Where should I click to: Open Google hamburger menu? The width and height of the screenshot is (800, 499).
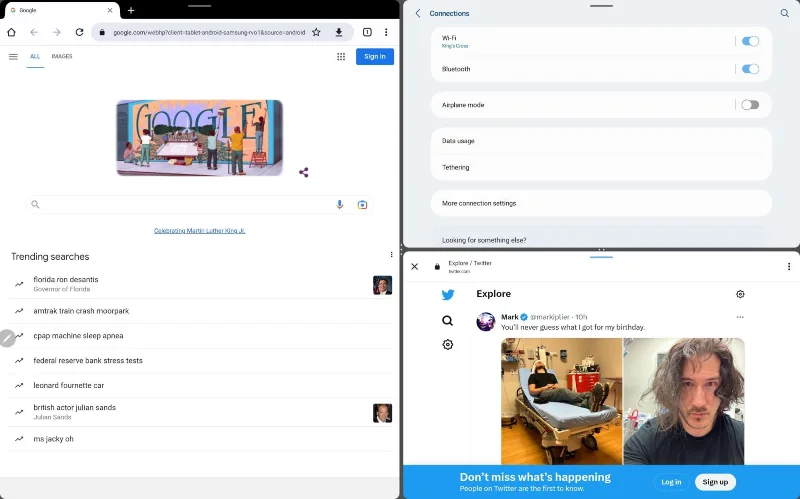pyautogui.click(x=13, y=57)
